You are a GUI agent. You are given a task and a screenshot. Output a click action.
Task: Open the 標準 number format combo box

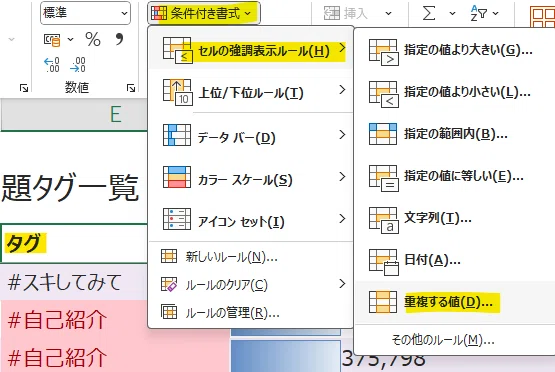coord(85,13)
